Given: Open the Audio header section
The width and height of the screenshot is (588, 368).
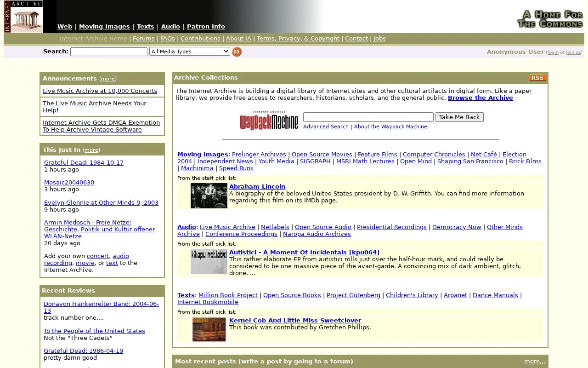Looking at the screenshot, I should [x=170, y=26].
